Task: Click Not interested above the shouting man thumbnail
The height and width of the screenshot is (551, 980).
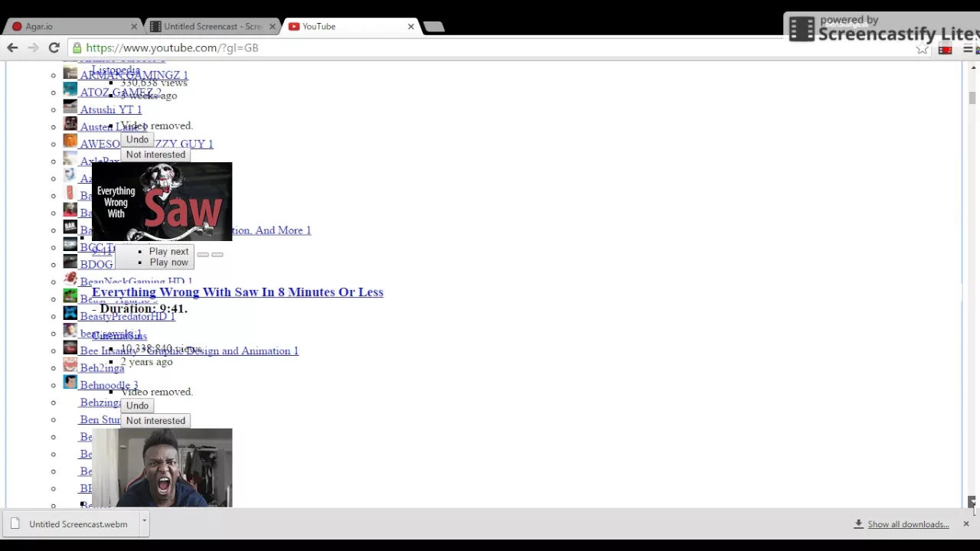Action: point(155,421)
